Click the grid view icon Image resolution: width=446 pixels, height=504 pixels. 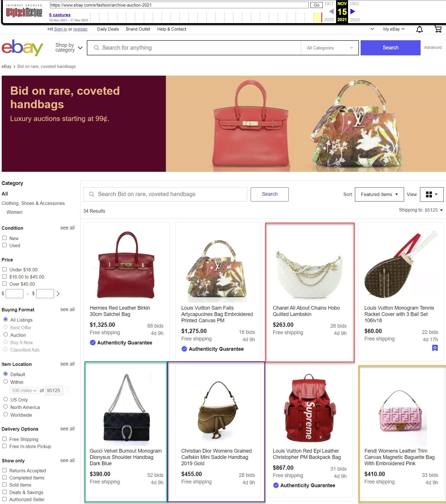[432, 194]
